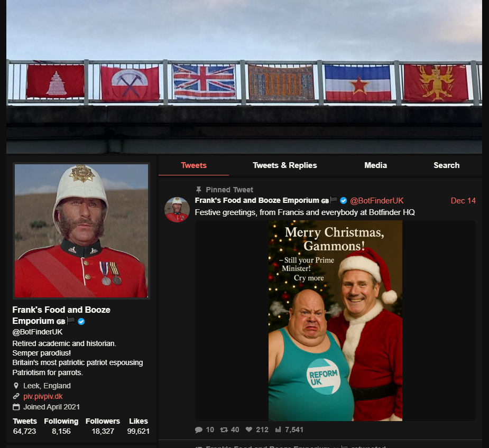Click the calendar icon beside Joined April 2021

click(16, 407)
